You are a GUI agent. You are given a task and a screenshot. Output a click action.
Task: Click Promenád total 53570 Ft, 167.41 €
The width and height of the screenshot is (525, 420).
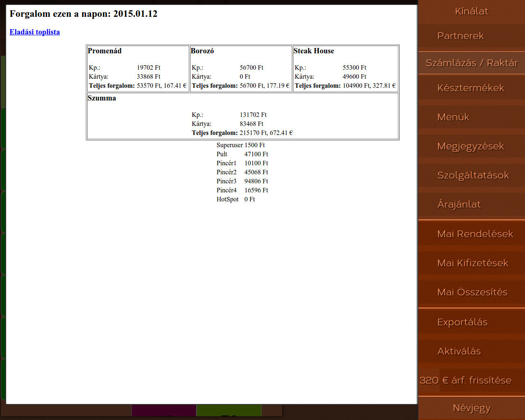click(x=162, y=86)
